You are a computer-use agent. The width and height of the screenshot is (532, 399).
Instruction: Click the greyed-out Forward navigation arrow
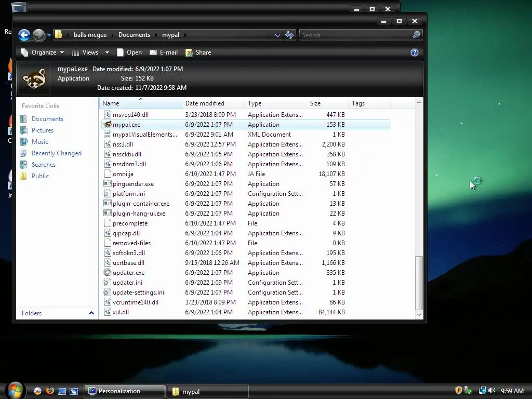38,35
